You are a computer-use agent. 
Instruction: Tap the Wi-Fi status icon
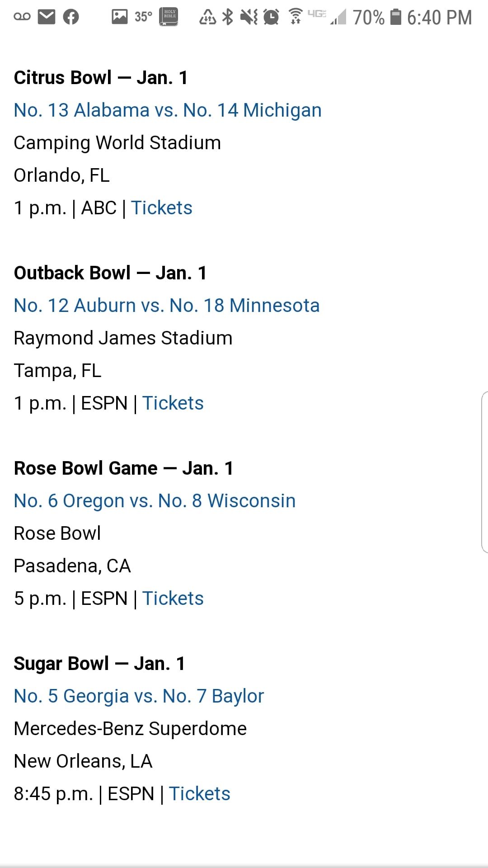point(296,16)
